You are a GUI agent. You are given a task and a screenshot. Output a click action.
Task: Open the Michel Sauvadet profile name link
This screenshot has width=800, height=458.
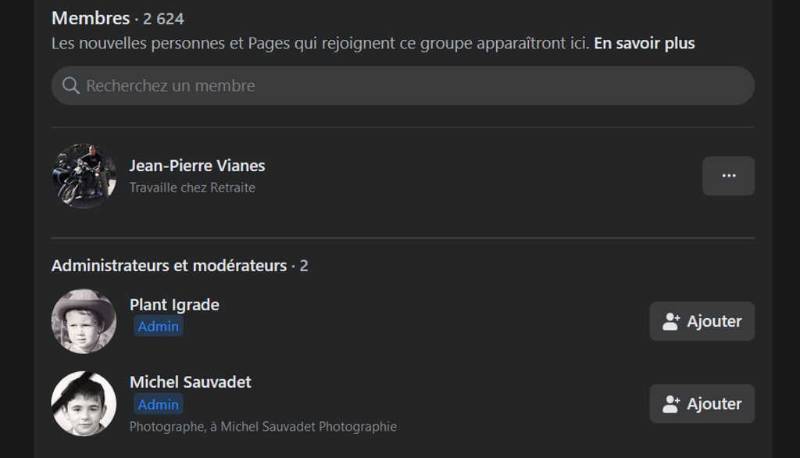(x=190, y=382)
